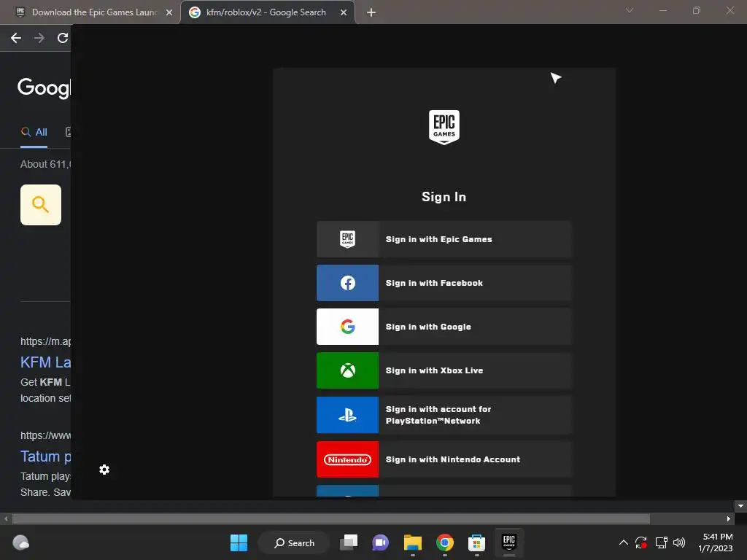Viewport: 747px width, 560px height.
Task: Open the Windows Start menu
Action: pos(239,542)
